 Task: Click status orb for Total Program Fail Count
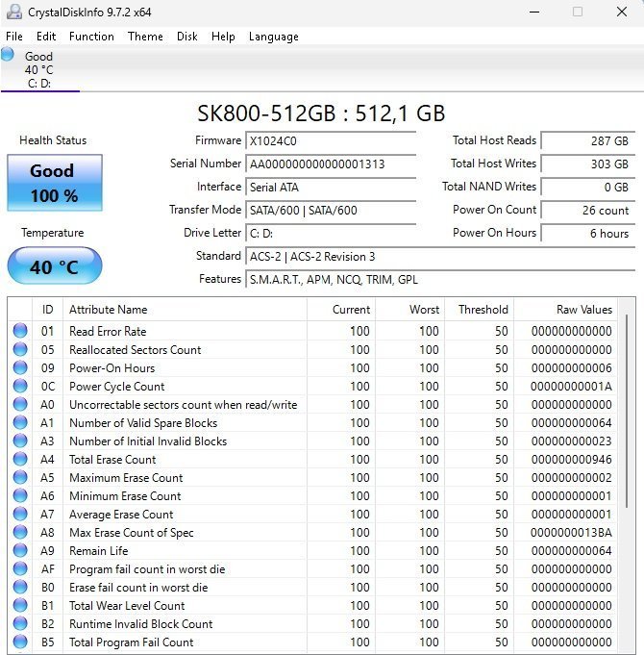tap(20, 642)
